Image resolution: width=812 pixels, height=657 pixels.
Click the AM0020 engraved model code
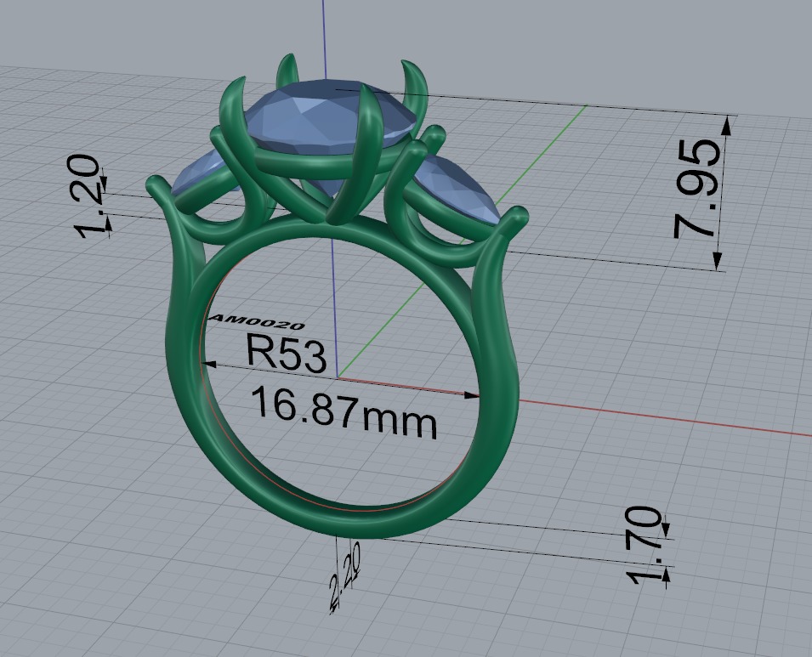pyautogui.click(x=257, y=321)
